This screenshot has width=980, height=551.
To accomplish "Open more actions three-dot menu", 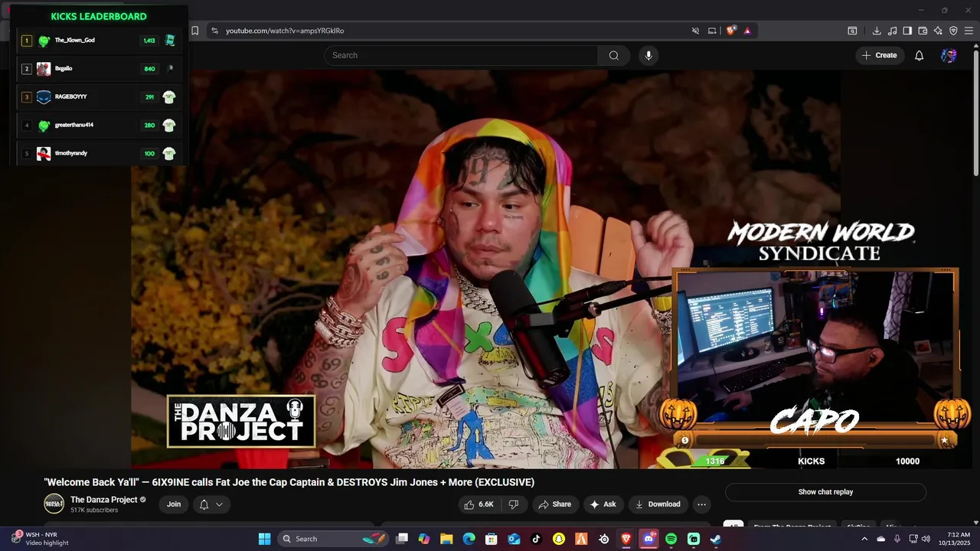I will pos(701,504).
